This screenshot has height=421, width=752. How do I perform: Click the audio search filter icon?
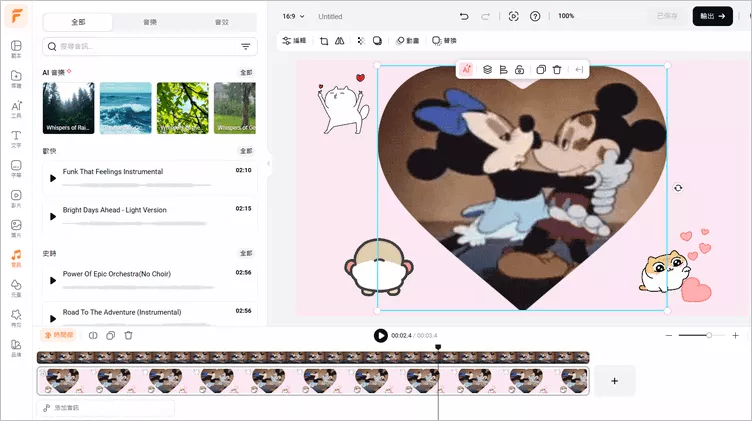pyautogui.click(x=246, y=47)
